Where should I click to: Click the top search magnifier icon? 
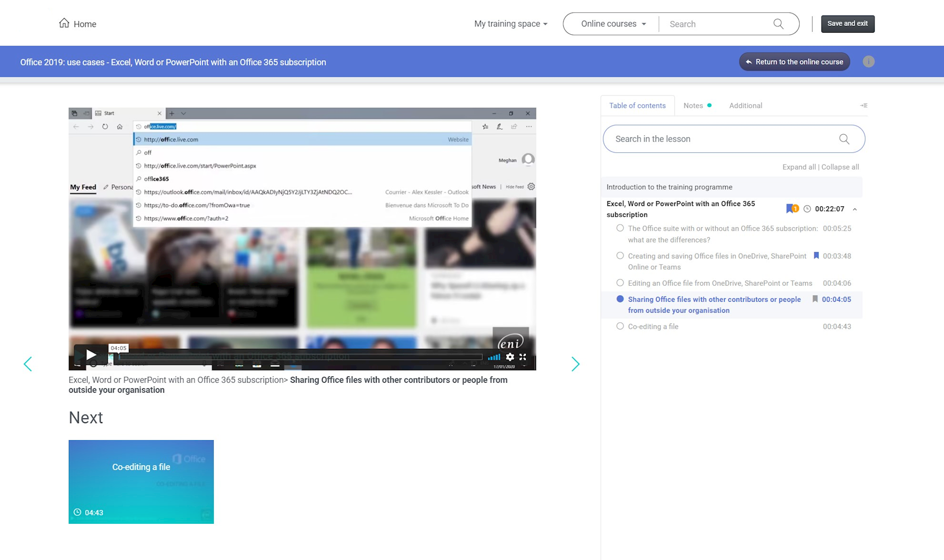click(x=778, y=24)
